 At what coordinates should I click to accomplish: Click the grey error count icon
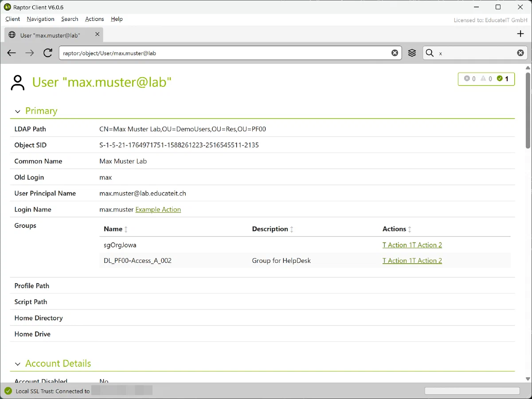[467, 79]
